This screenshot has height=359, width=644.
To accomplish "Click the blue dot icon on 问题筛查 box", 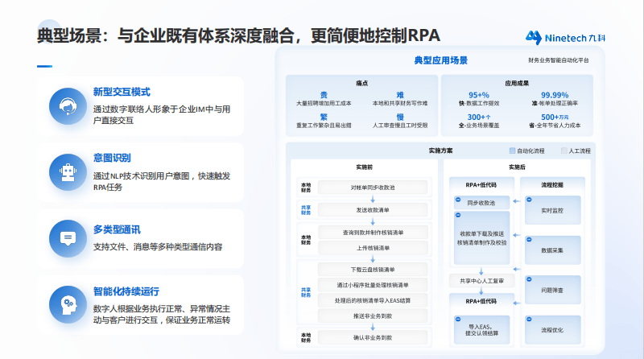I will pyautogui.click(x=529, y=279).
